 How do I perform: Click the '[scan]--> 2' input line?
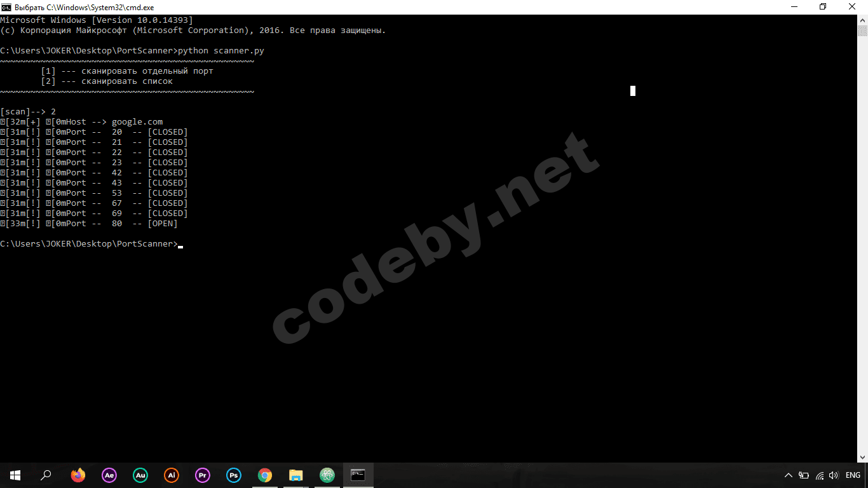tap(28, 112)
